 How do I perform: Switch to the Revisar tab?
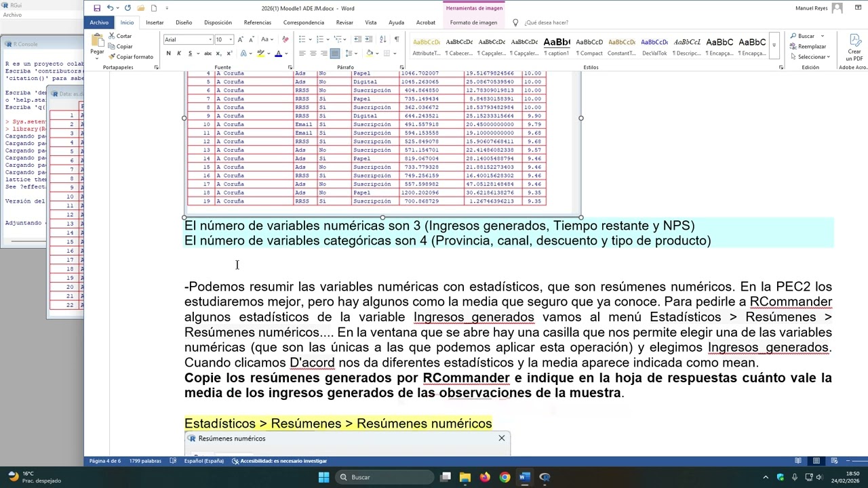[344, 22]
